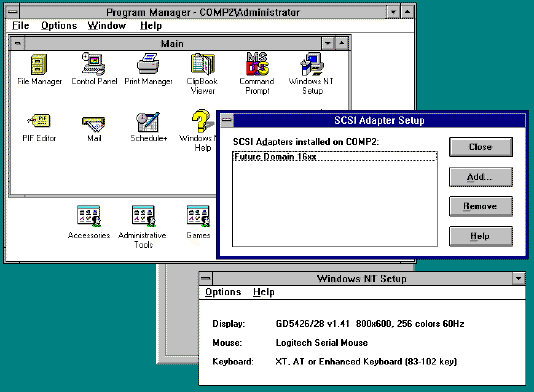Open the Schedule+ icon
Viewport: 534px width, 392px height.
pos(148,122)
